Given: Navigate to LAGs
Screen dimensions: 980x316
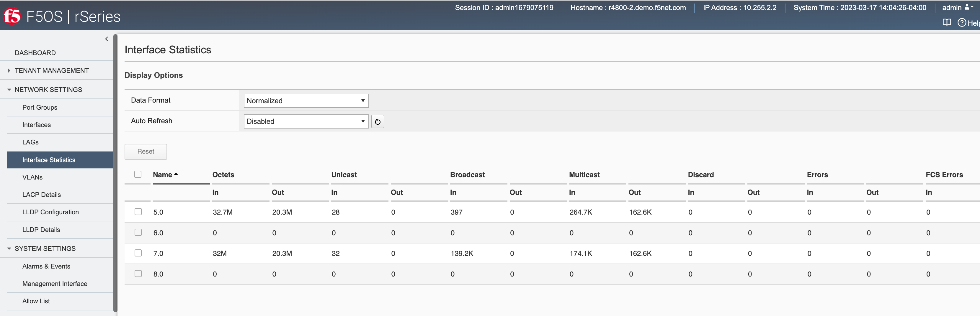Looking at the screenshot, I should click(x=30, y=142).
